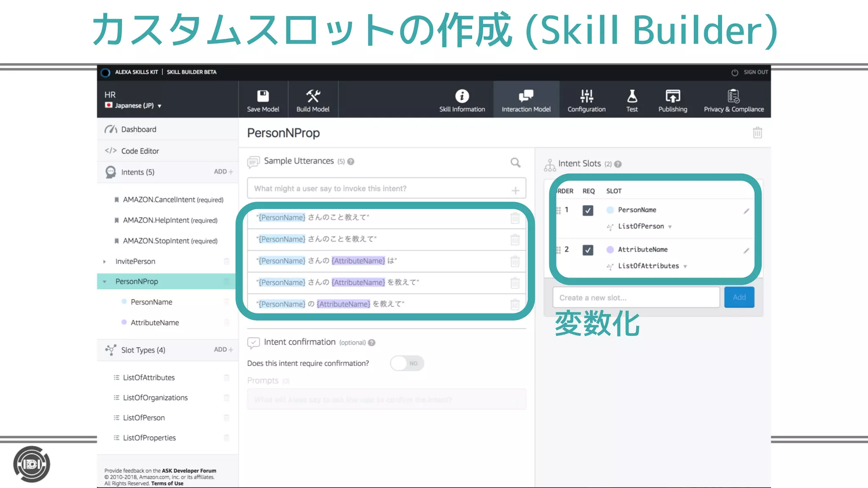Click the confirmation prompt input field

click(387, 399)
